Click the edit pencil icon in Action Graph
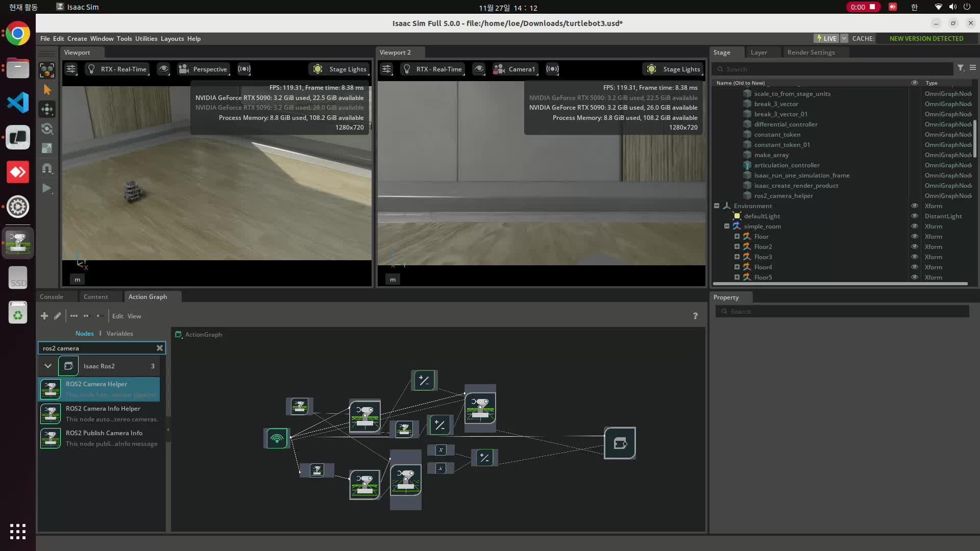 [58, 316]
